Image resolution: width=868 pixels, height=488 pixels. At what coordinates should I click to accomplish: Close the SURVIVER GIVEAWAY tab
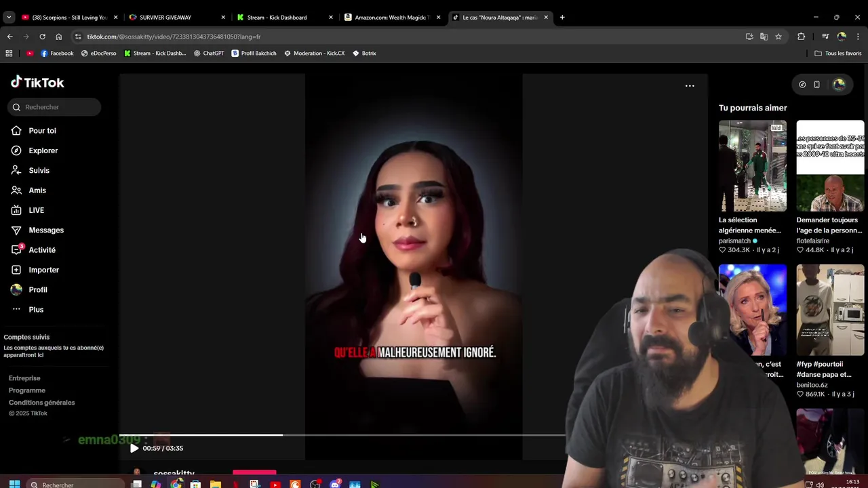tap(223, 17)
